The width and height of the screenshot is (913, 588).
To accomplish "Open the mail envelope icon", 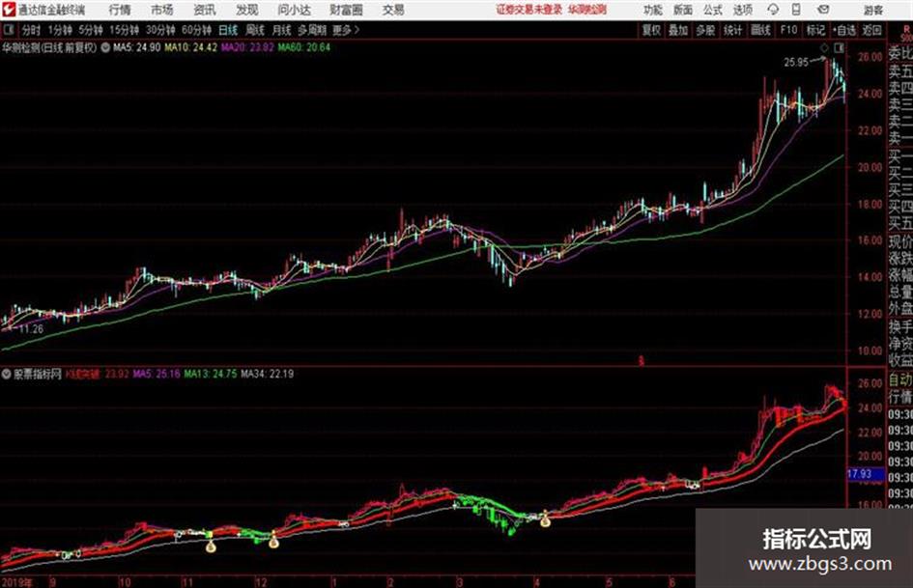I will 823,10.
